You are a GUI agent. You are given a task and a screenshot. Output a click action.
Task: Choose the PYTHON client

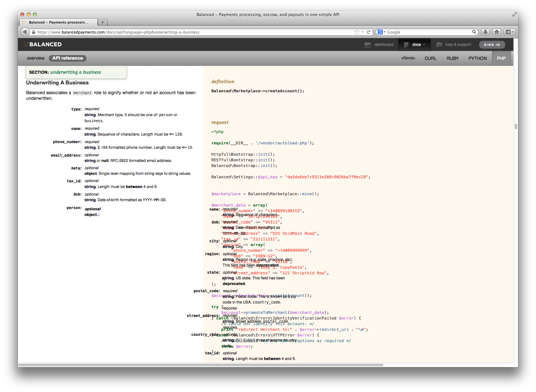tap(478, 58)
